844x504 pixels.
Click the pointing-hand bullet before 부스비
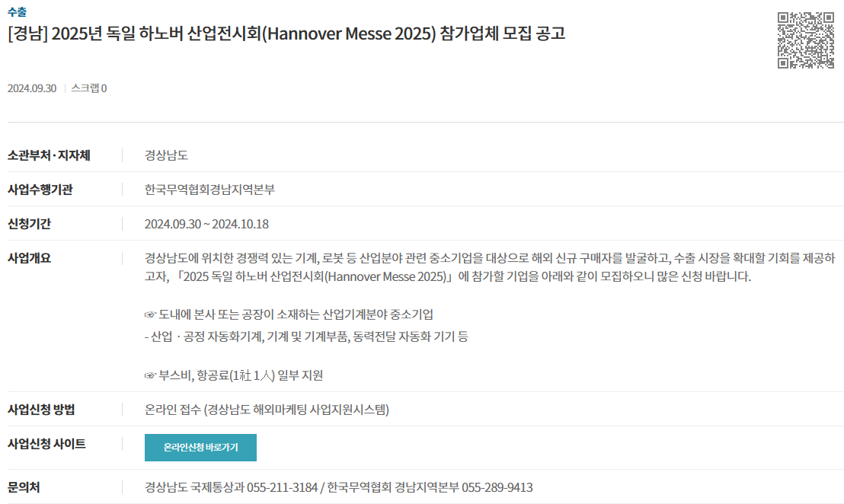[150, 375]
